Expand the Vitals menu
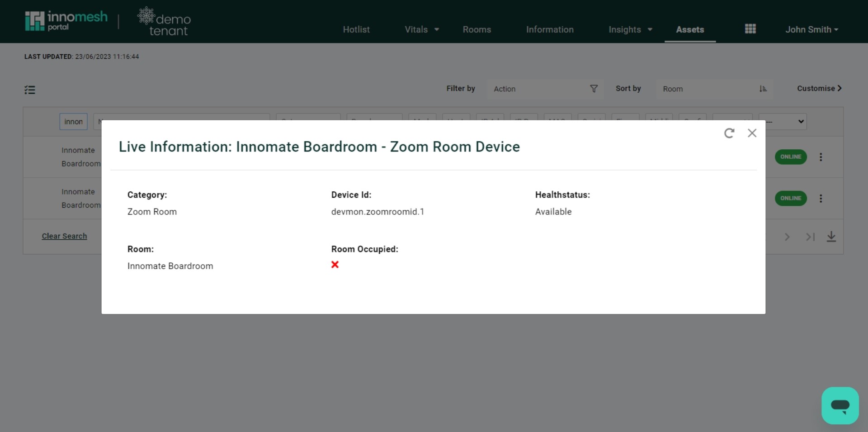Screen dimensions: 868x432 (421, 29)
